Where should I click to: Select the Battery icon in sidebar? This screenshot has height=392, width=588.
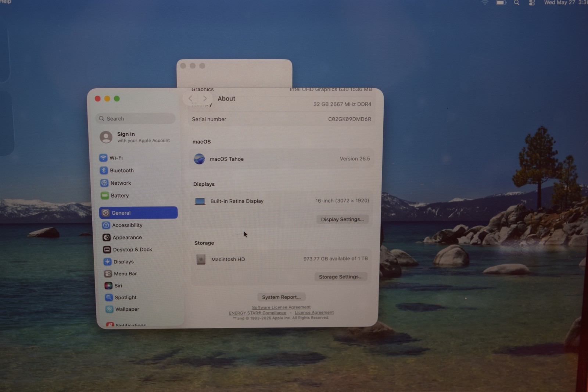click(x=105, y=196)
